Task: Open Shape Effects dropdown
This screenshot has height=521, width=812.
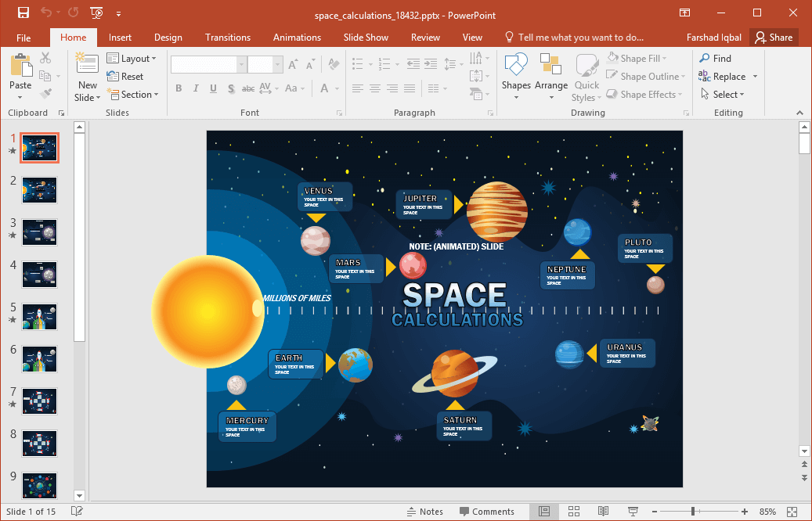Action: [644, 94]
